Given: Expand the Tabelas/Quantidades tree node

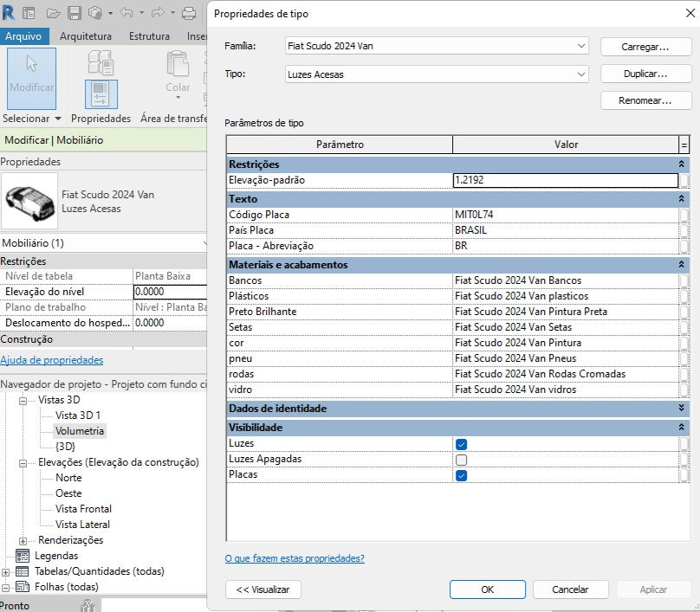Looking at the screenshot, I should coord(5,572).
